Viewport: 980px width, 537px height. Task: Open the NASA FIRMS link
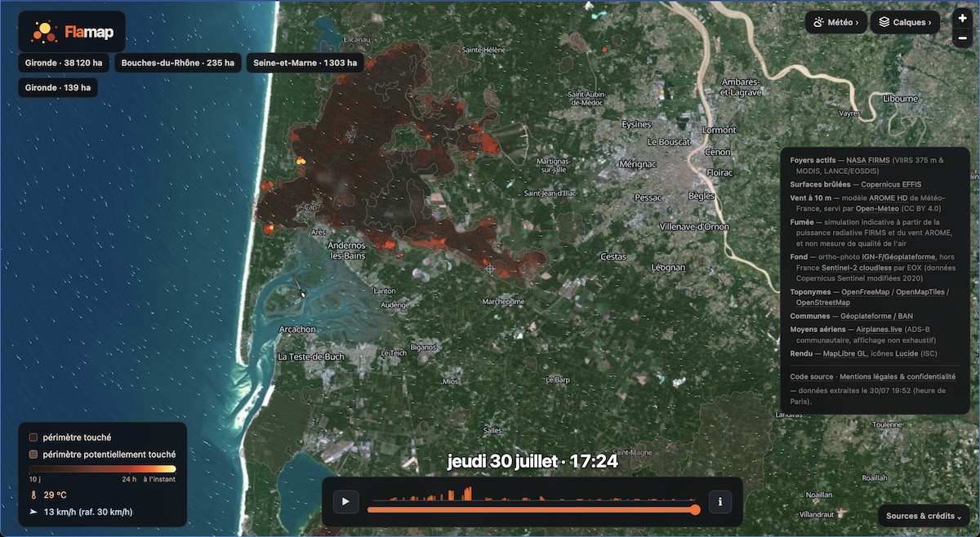[868, 161]
